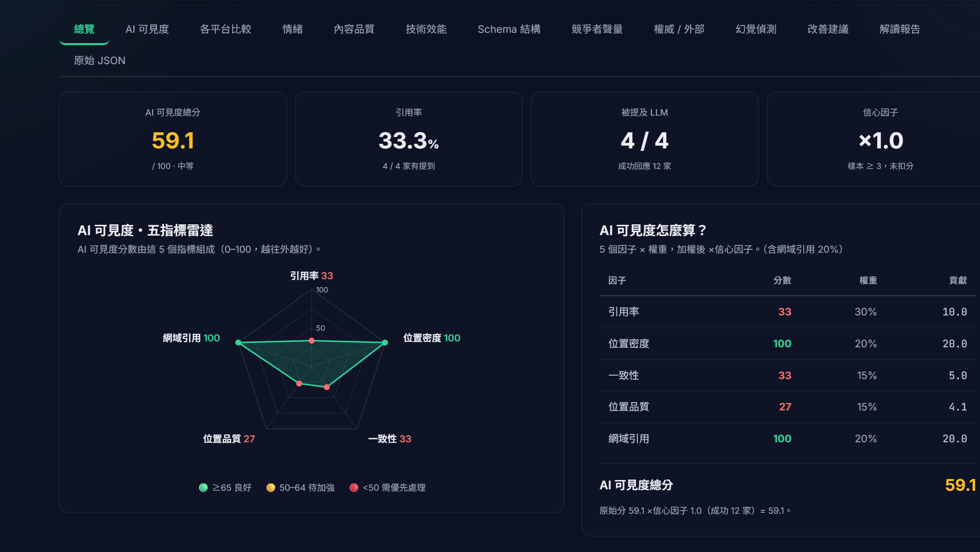Click the 被提及 LLM 4 / 4 value
980x552 pixels.
[644, 141]
